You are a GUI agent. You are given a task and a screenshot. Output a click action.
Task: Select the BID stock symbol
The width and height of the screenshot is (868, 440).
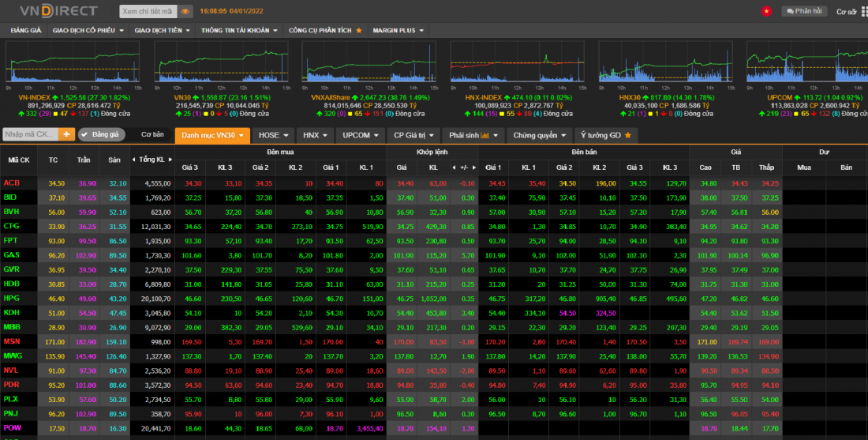pyautogui.click(x=10, y=197)
